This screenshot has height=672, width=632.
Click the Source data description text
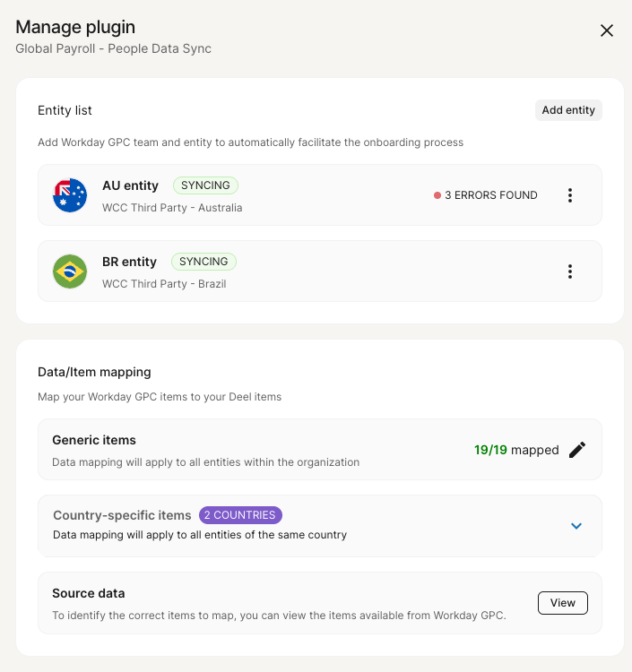click(x=279, y=616)
